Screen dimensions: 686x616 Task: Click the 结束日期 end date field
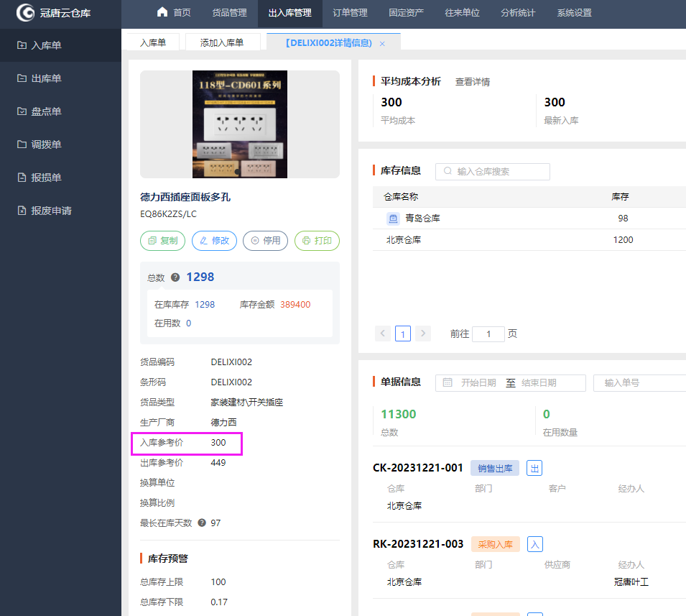pos(539,382)
